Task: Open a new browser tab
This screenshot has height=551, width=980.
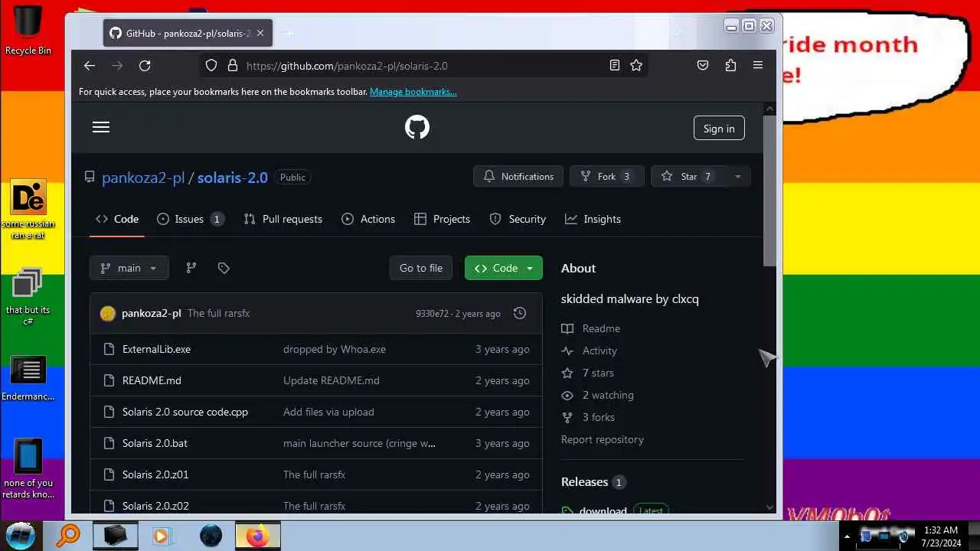Action: [289, 34]
